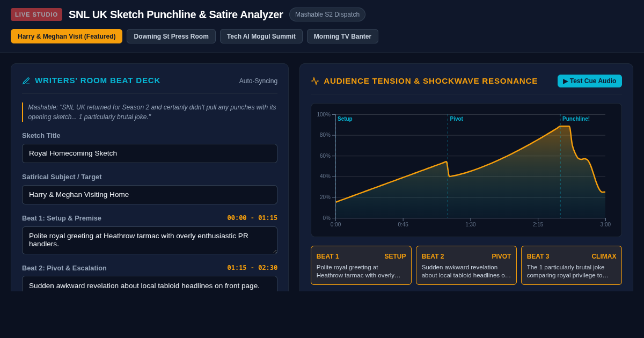
Task: Click the Pivot marker label on chart
Action: click(x=457, y=119)
